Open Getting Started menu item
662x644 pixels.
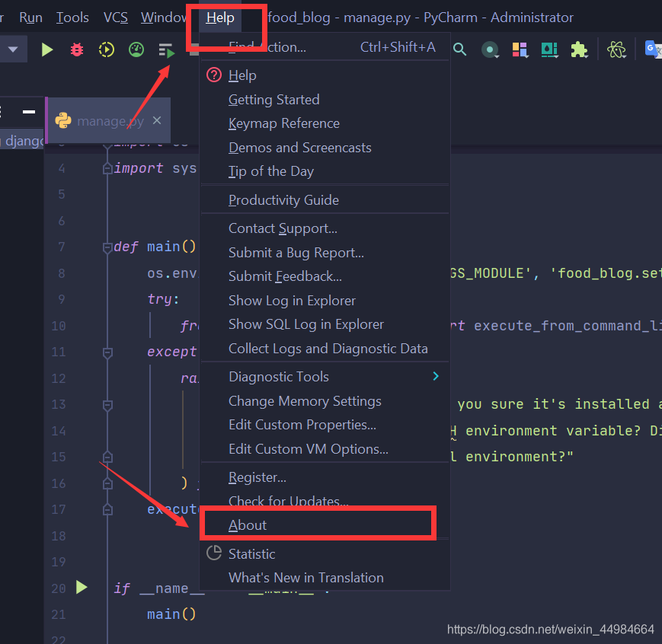tap(325, 100)
